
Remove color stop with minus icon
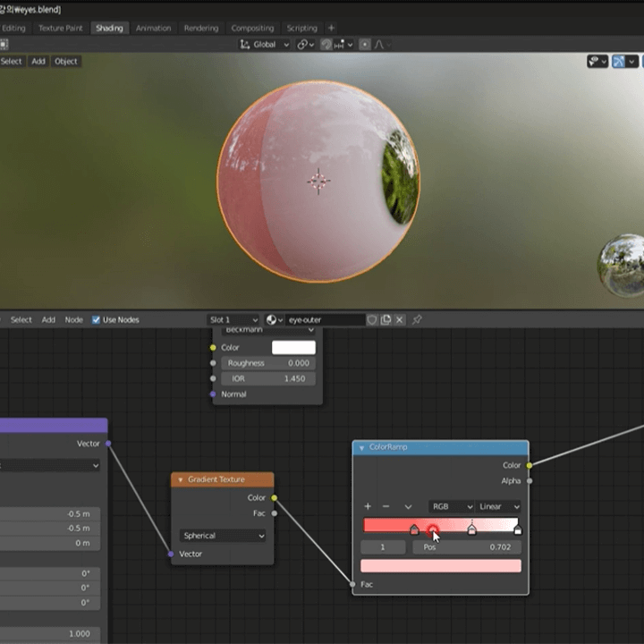(x=386, y=506)
